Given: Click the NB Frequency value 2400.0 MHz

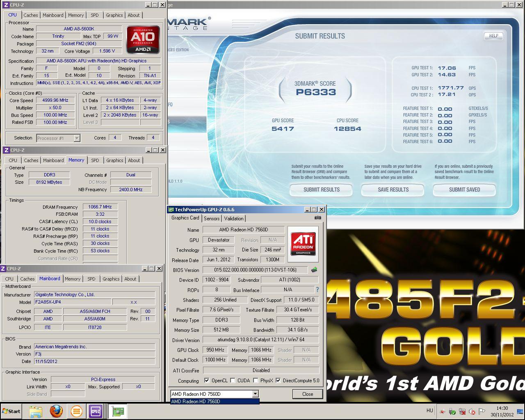Looking at the screenshot, I should coord(131,189).
